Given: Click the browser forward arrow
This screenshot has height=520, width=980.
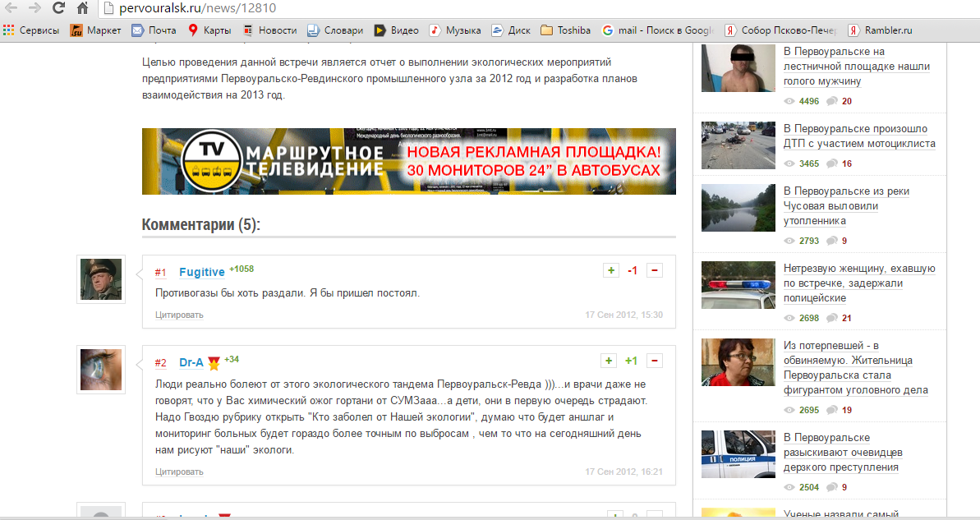Looking at the screenshot, I should click(35, 8).
